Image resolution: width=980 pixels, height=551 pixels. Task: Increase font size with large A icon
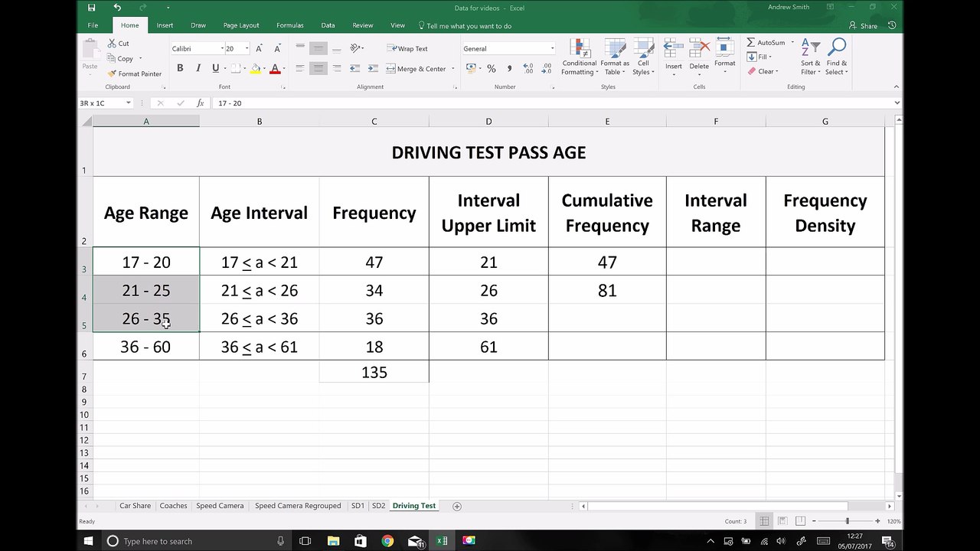tap(260, 48)
